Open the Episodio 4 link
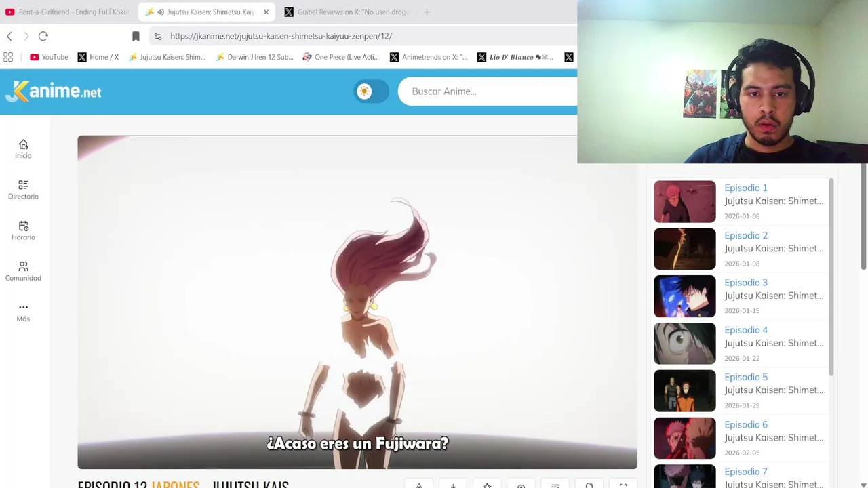868x488 pixels. tap(746, 329)
